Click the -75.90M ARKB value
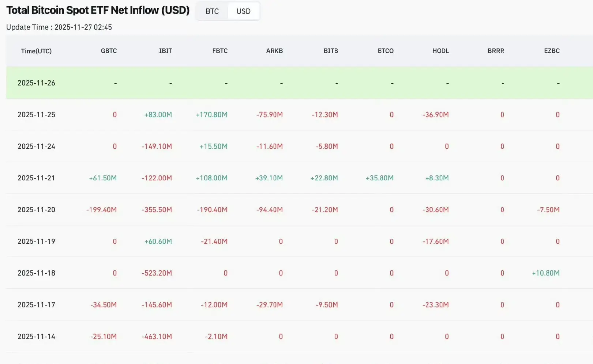 pyautogui.click(x=270, y=115)
